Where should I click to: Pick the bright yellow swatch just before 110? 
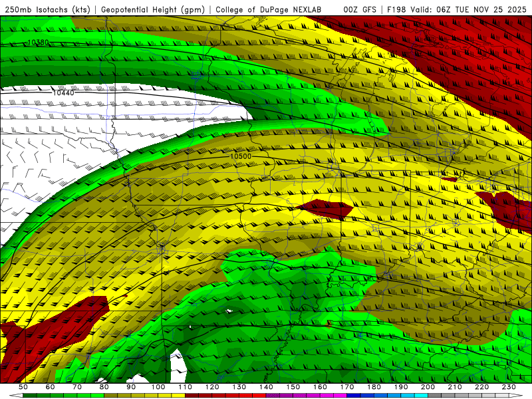pyautogui.click(x=178, y=396)
